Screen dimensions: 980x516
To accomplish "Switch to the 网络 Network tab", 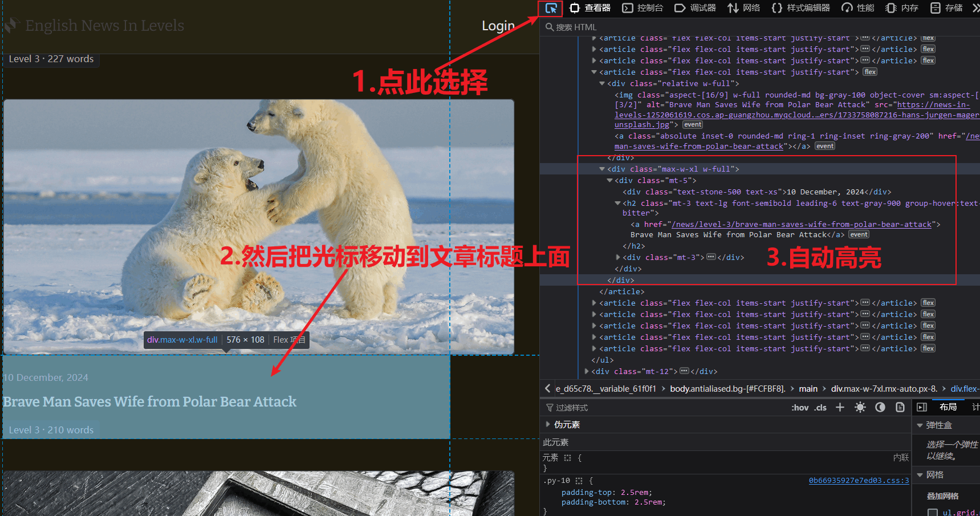I will [x=744, y=8].
